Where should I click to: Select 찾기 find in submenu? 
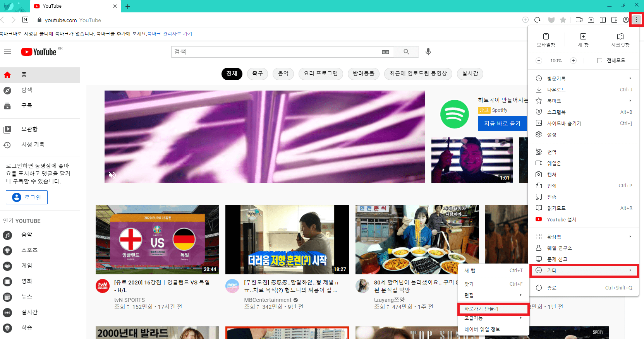coord(494,284)
